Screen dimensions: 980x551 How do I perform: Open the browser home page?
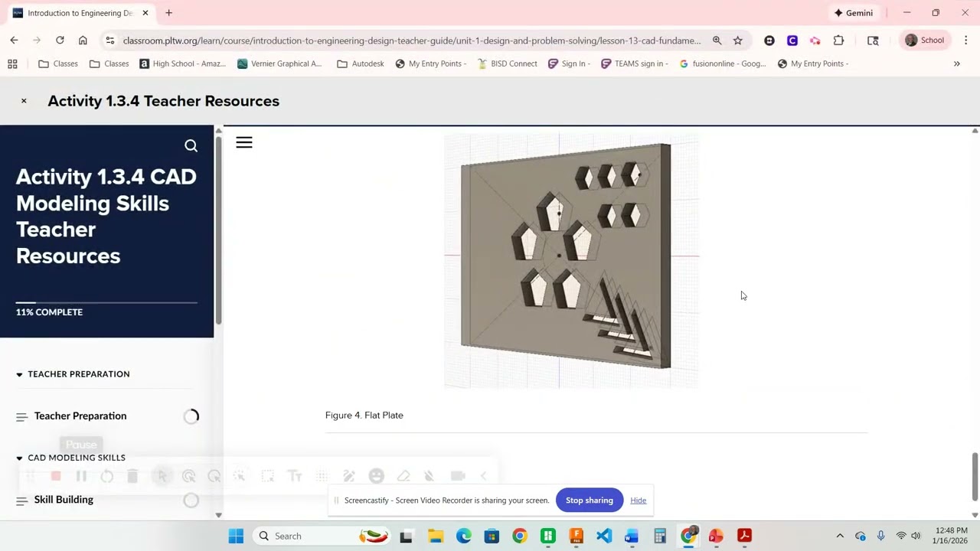pos(83,41)
